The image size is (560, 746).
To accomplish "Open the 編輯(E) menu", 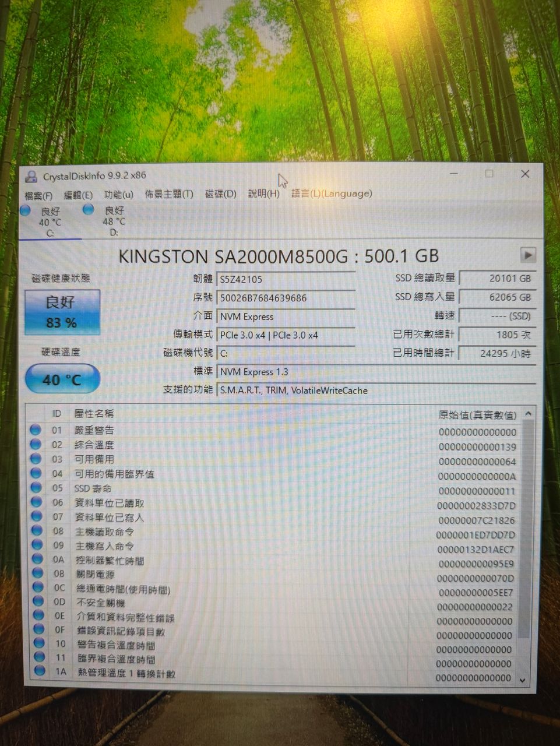I will pos(78,195).
